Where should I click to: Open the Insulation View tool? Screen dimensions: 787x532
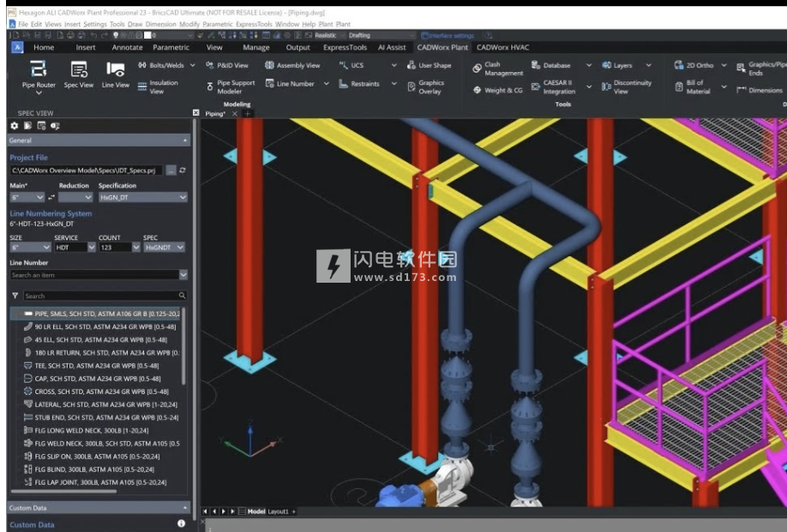(158, 87)
